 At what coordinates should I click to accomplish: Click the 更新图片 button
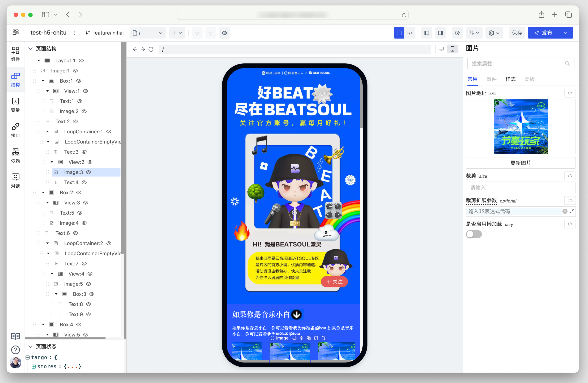[x=521, y=163]
